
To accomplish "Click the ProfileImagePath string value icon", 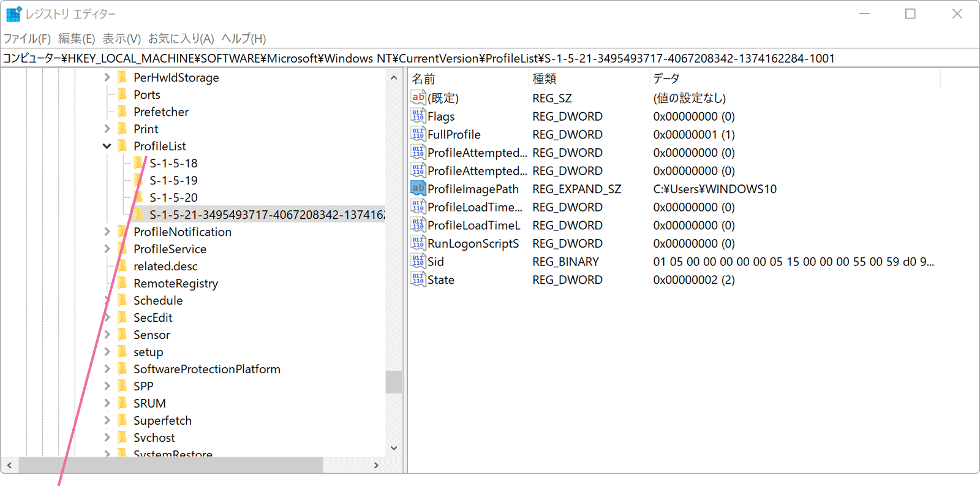I will click(x=418, y=189).
